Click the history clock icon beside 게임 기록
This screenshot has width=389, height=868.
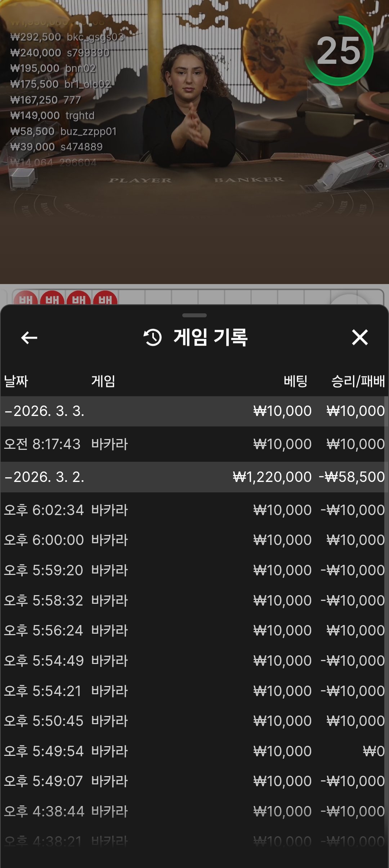pos(153,338)
